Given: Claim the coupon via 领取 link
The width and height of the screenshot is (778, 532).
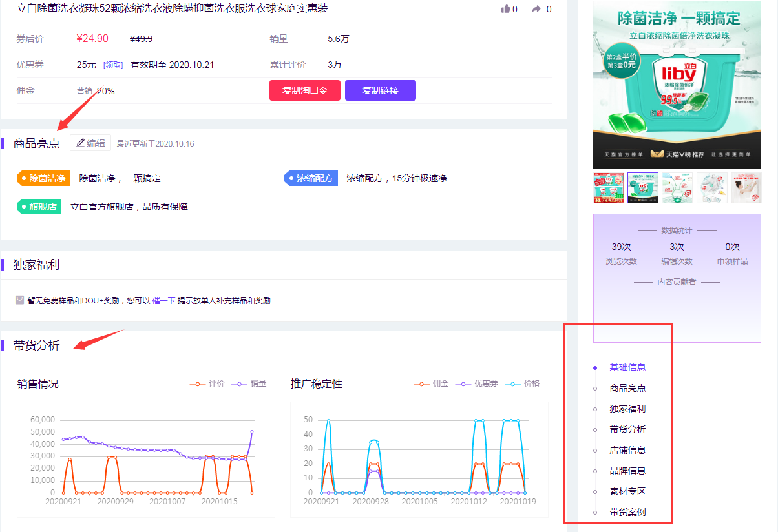Looking at the screenshot, I should tap(113, 65).
